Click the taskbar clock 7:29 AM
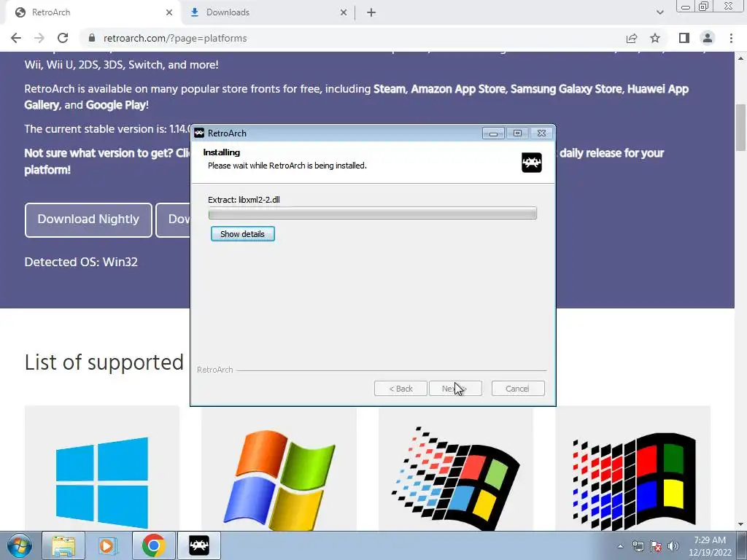The image size is (747, 560). (x=710, y=540)
